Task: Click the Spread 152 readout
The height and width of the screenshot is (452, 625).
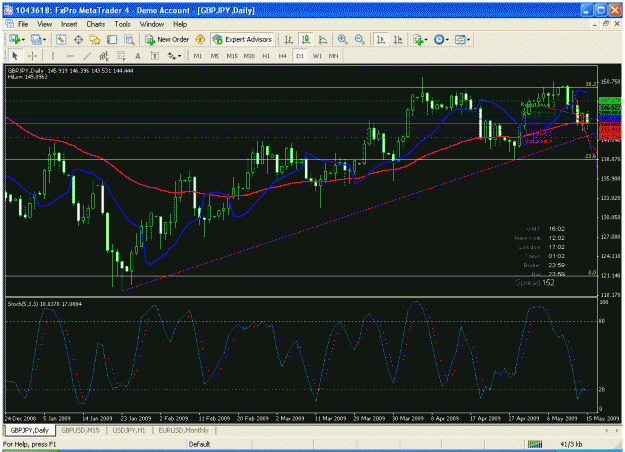Action: pyautogui.click(x=535, y=283)
